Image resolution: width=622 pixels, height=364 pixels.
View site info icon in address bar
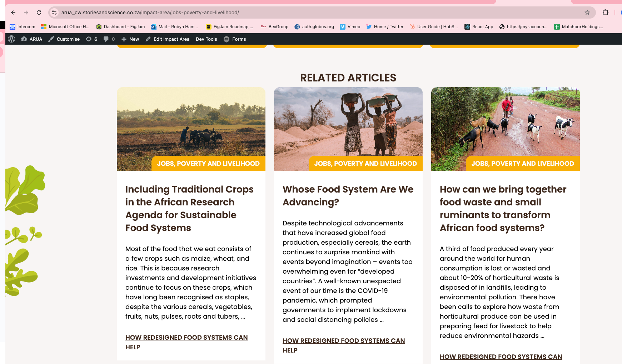point(54,13)
